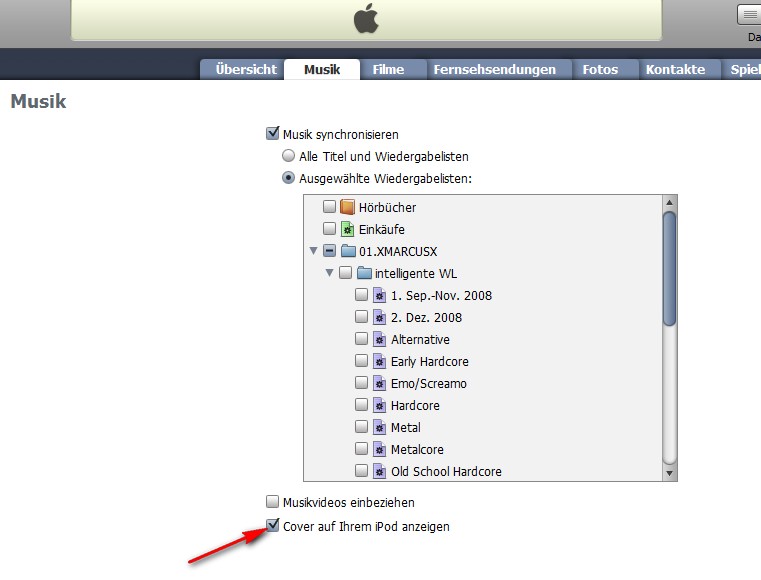
Task: Check the Einkäufe checkbox
Action: pyautogui.click(x=330, y=228)
